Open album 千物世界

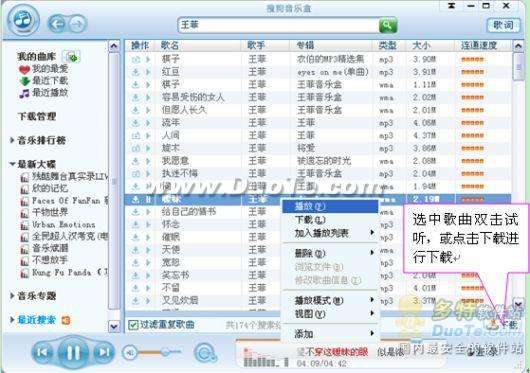44,213
